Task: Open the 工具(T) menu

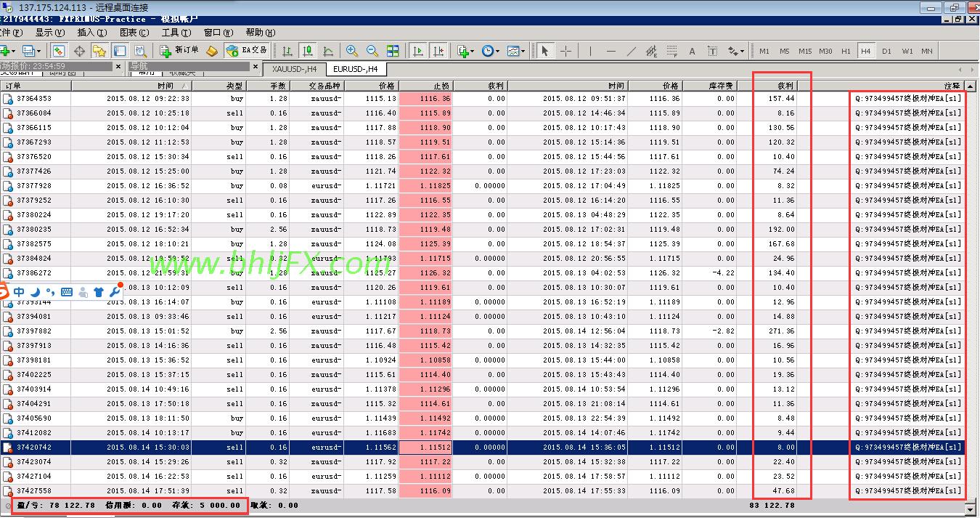Action: click(176, 33)
